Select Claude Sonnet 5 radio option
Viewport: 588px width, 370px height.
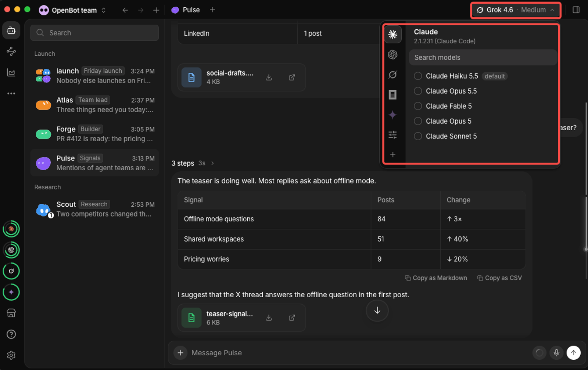pos(418,136)
